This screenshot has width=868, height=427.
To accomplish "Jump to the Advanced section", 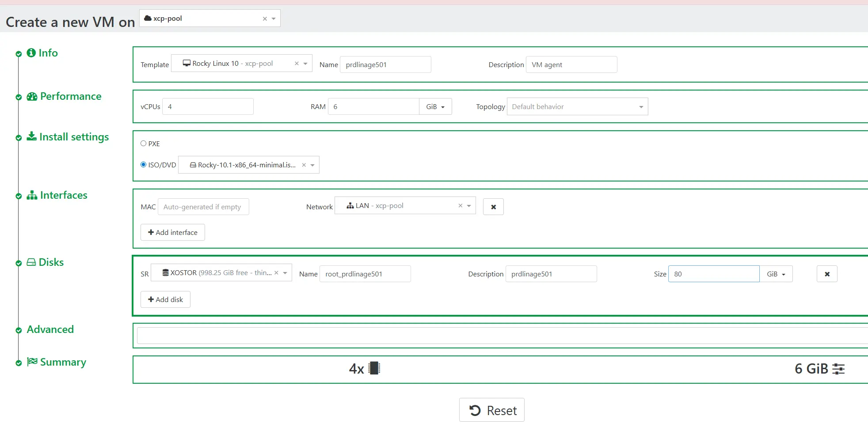I will tap(50, 329).
